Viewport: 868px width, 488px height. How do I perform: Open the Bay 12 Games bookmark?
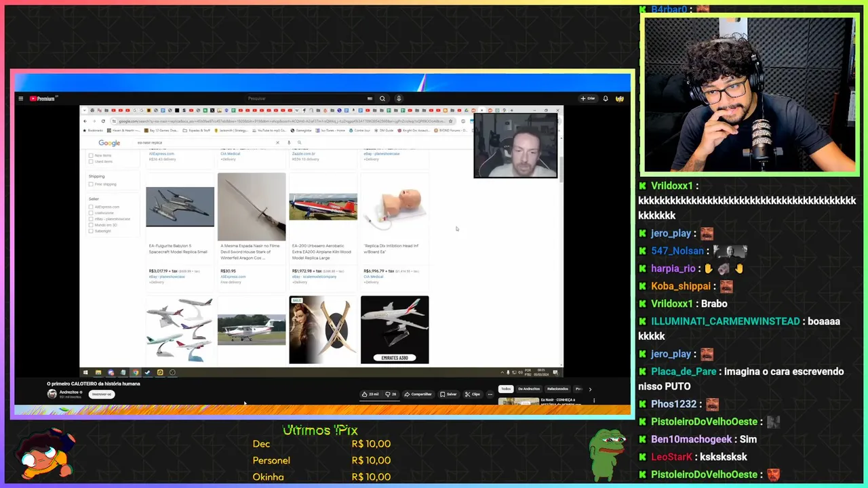(x=163, y=130)
